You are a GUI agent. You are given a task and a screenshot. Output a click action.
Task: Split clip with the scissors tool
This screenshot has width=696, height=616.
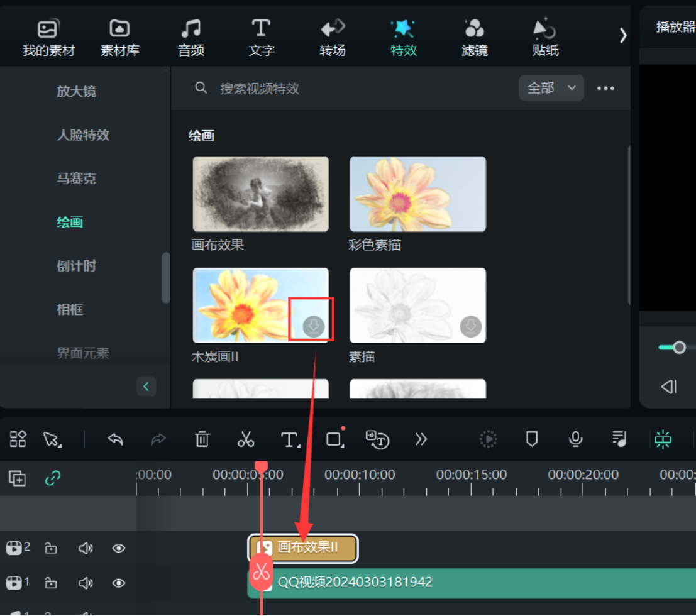pyautogui.click(x=245, y=439)
